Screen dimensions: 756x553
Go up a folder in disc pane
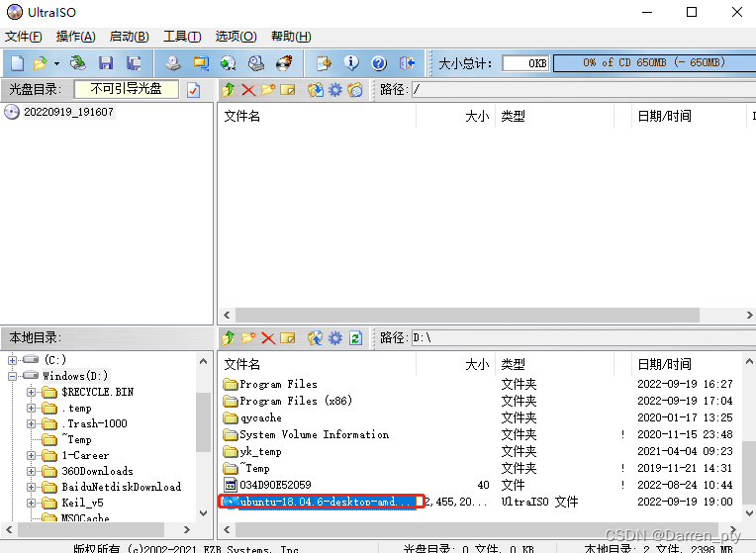[x=229, y=90]
